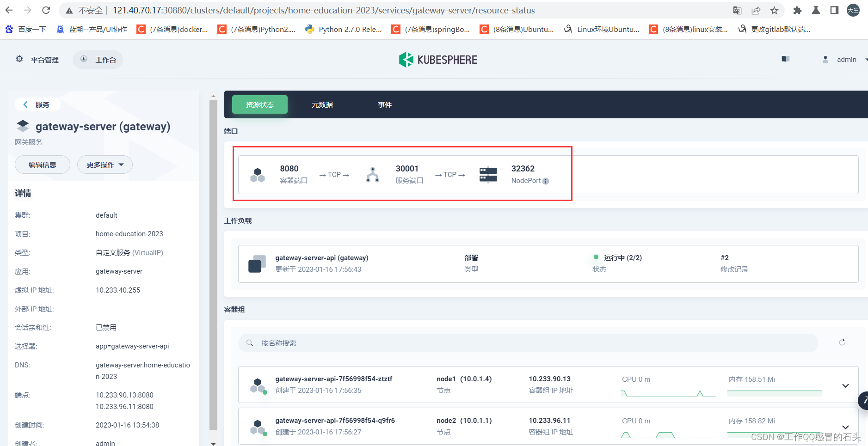
Task: Click the node1 (10.0.1.4) node label
Action: click(x=464, y=379)
